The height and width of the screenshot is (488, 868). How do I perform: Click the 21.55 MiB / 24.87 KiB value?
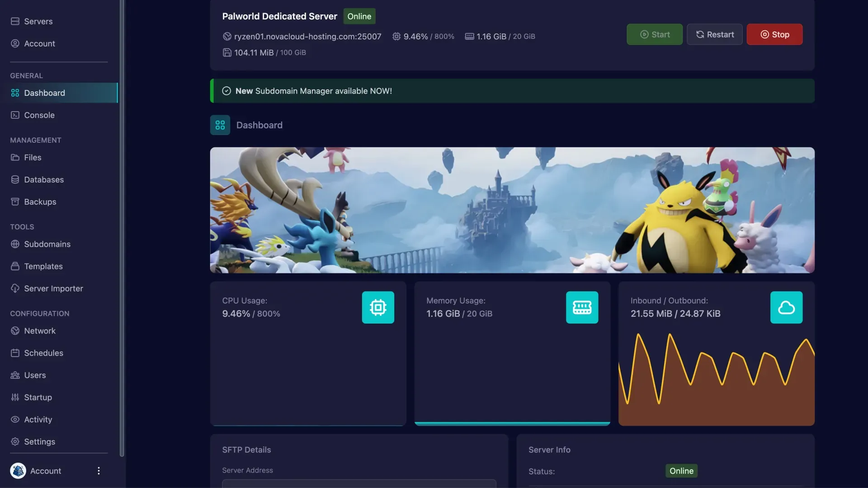[x=675, y=314]
